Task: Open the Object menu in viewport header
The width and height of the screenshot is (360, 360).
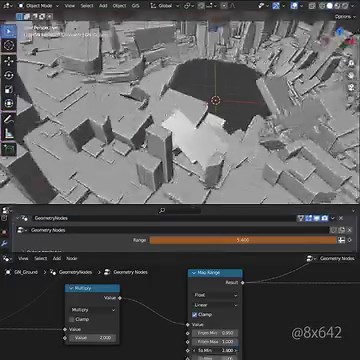Action: coord(119,6)
